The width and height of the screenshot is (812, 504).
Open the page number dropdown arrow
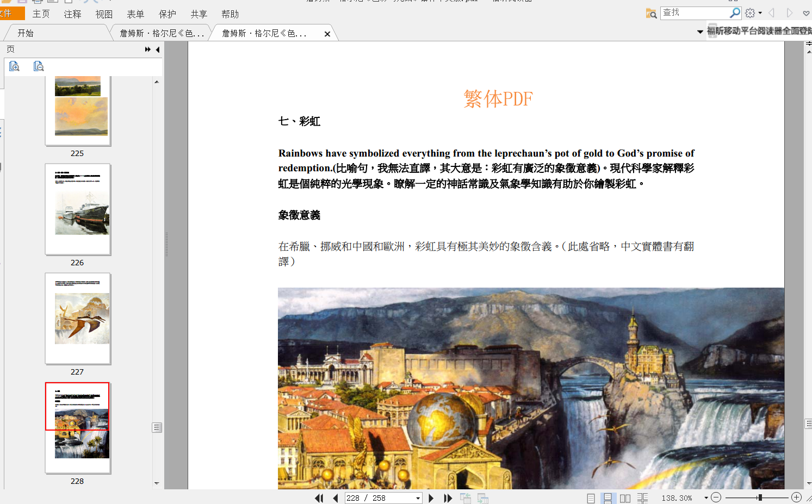(418, 498)
